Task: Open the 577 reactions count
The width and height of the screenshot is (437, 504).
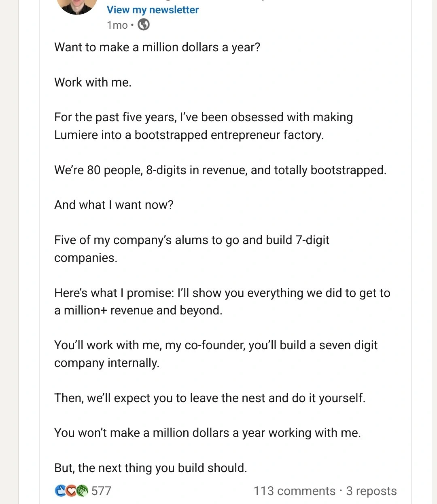Action: (x=101, y=491)
